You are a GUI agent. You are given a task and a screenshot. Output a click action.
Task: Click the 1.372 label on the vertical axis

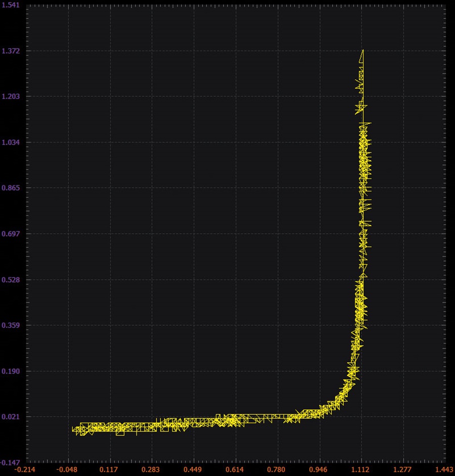[x=11, y=51]
